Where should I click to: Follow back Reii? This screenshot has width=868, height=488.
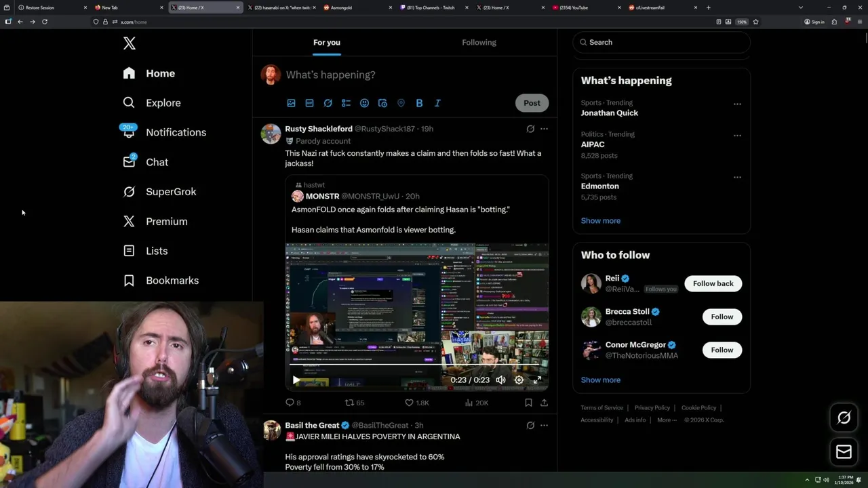[x=713, y=283]
